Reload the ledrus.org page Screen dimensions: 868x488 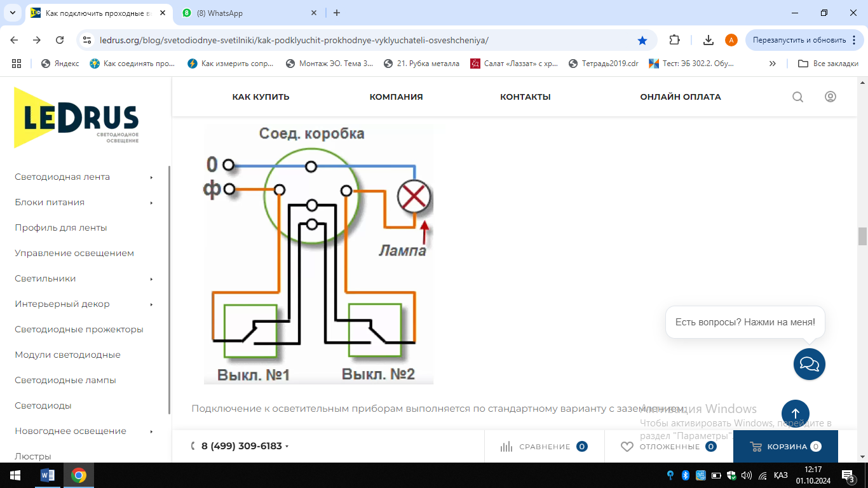60,40
